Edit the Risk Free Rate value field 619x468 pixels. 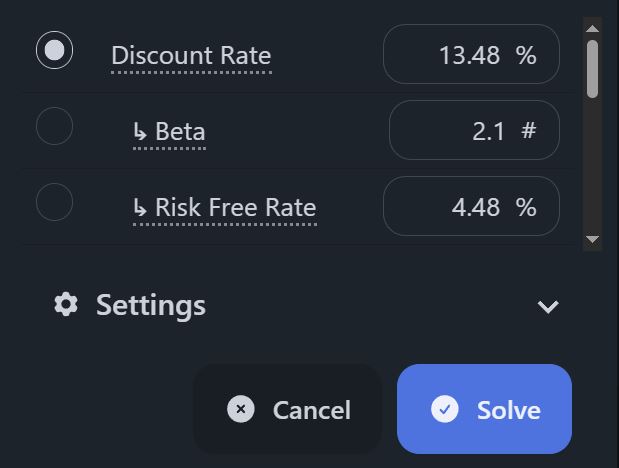click(x=471, y=206)
